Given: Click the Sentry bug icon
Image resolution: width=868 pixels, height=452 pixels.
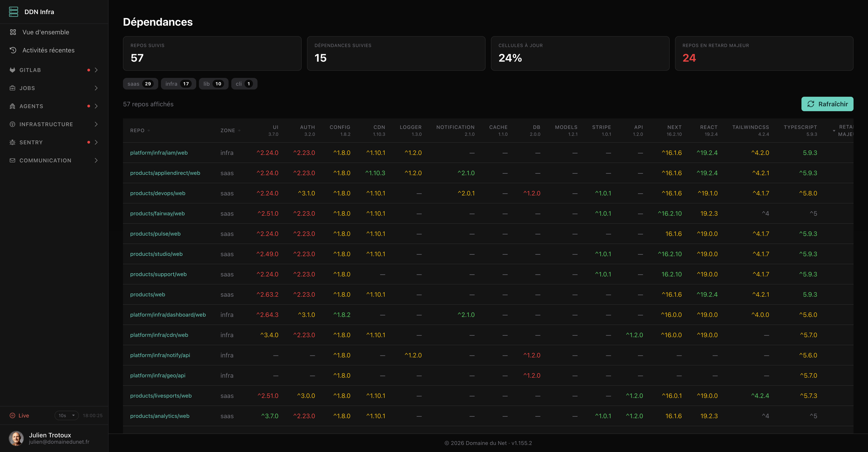Looking at the screenshot, I should 12,142.
